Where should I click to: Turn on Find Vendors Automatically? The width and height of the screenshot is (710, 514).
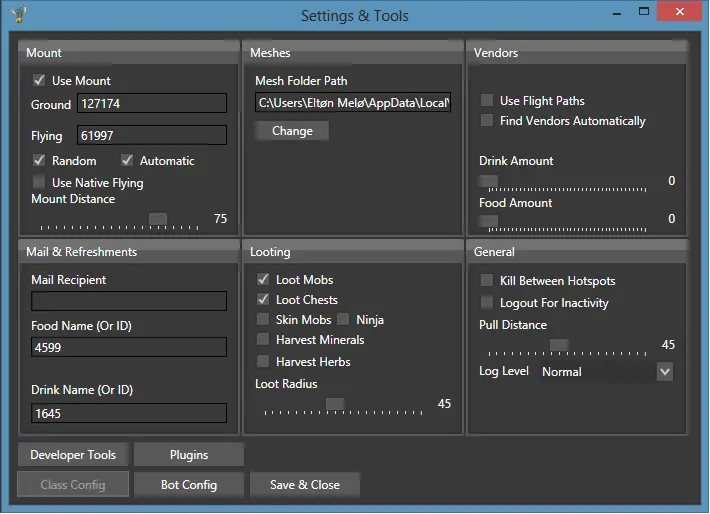[487, 121]
